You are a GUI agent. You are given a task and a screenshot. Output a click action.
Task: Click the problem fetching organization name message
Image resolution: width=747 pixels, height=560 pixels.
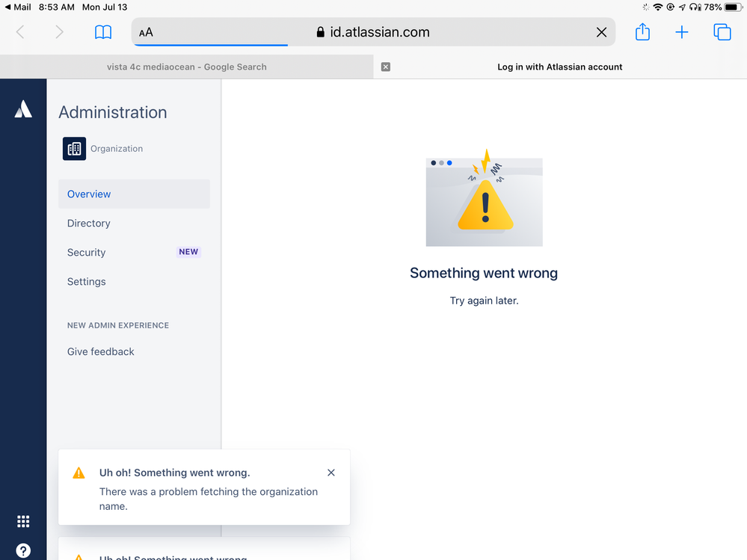208,499
